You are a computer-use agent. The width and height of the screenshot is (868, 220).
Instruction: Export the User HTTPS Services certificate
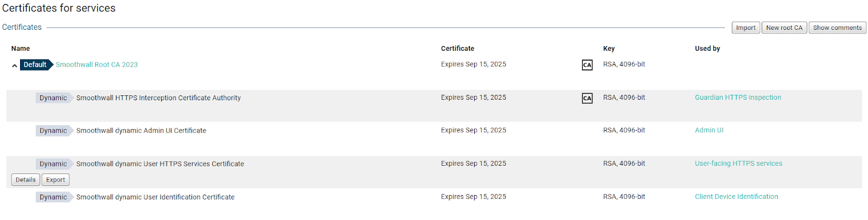click(x=55, y=180)
